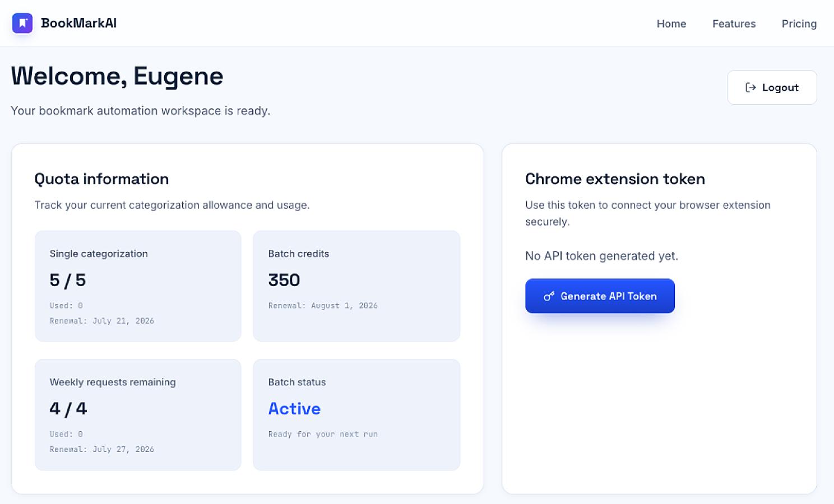Click 'No API token generated yet.' text
Screen dimensions: 834x504
click(601, 256)
